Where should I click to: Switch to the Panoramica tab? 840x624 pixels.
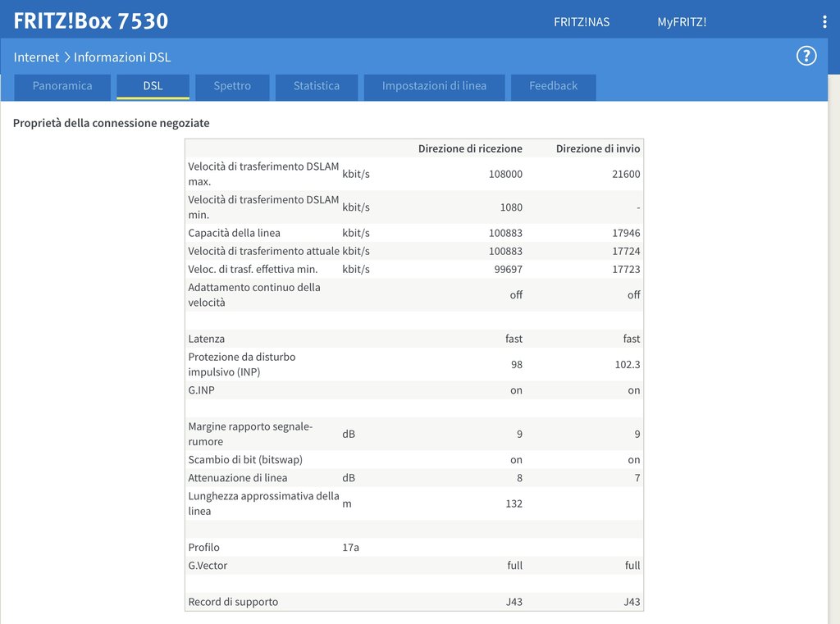(x=62, y=86)
